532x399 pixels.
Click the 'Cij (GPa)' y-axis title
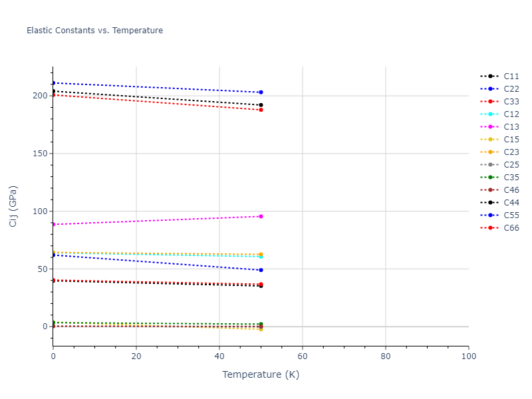[x=13, y=206]
